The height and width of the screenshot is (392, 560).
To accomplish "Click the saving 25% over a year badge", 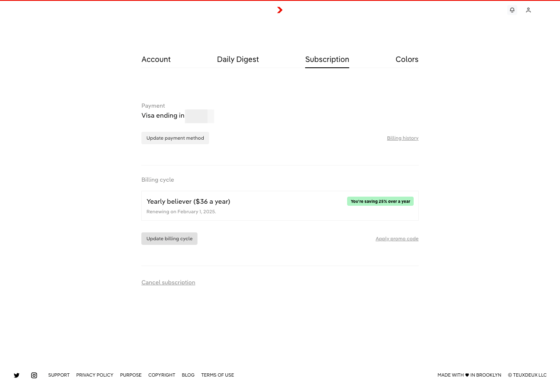I will [380, 201].
